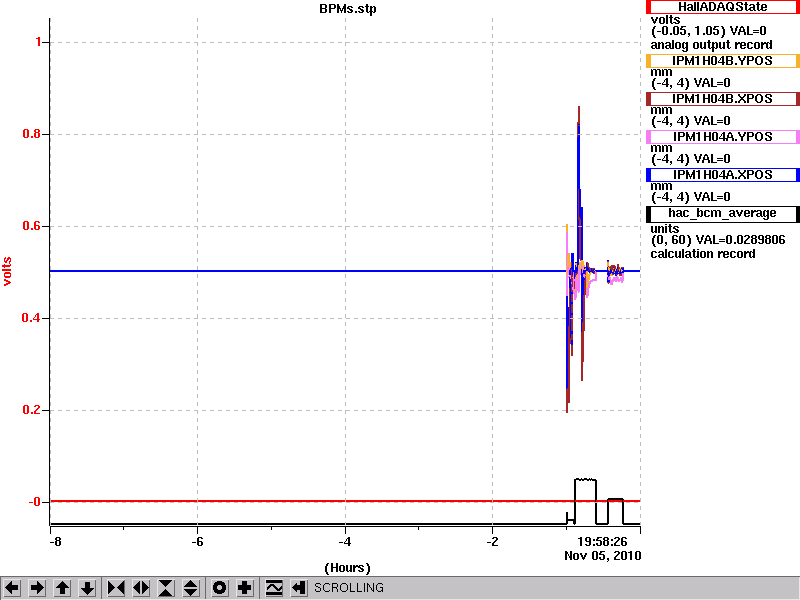Click the waveform graph icon in the toolbar
The image size is (800, 600).
(x=274, y=588)
